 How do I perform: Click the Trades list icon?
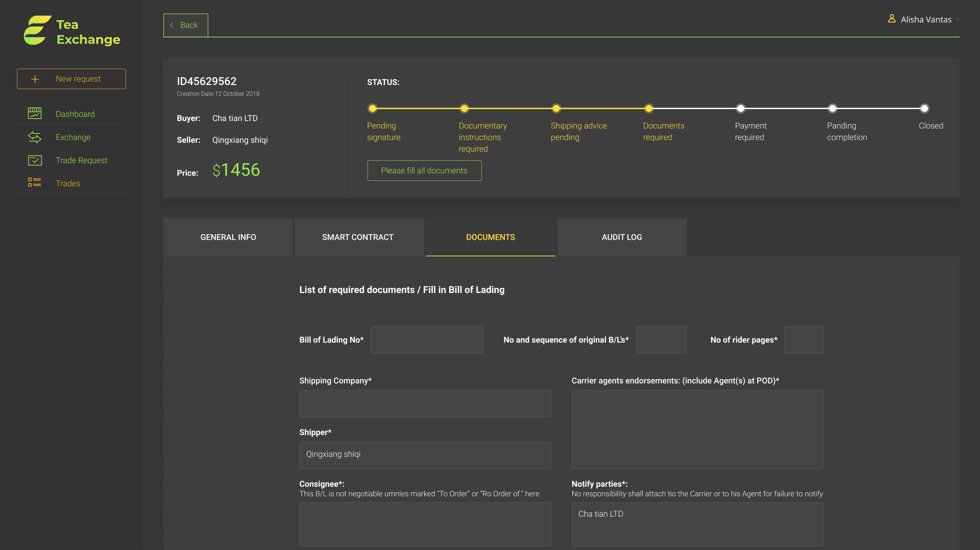[35, 183]
